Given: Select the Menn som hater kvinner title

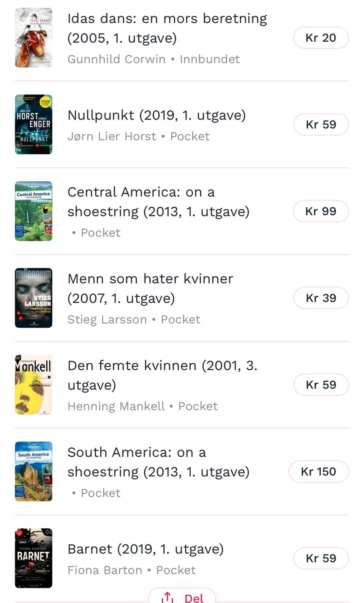Looking at the screenshot, I should (150, 288).
